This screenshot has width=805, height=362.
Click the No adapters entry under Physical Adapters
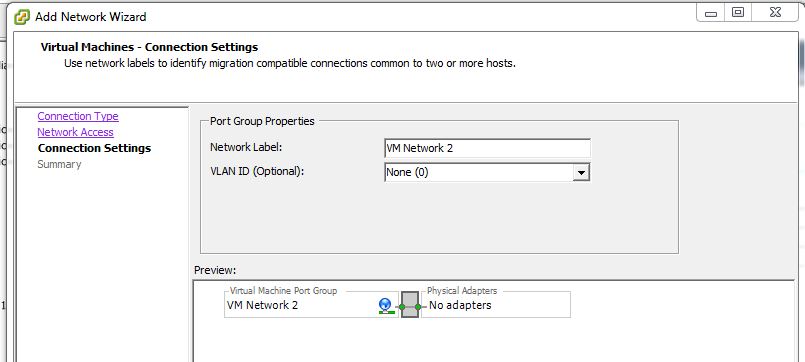460,305
